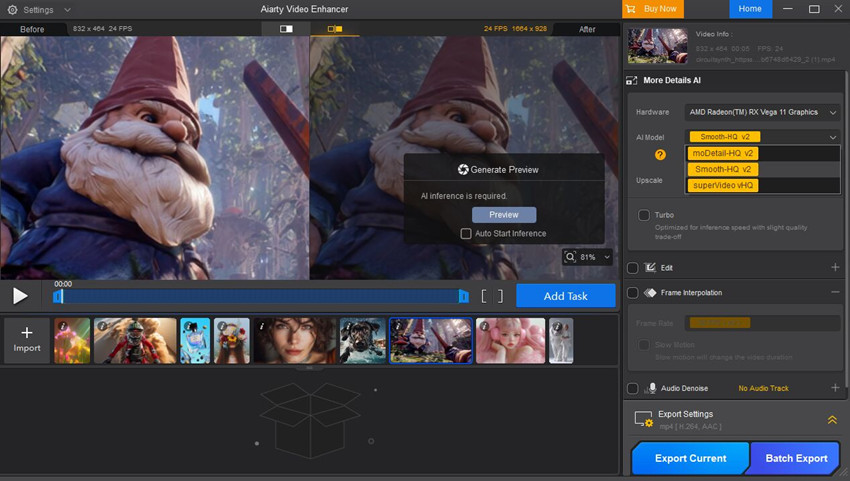
Task: Go to the Home button
Action: (x=750, y=9)
